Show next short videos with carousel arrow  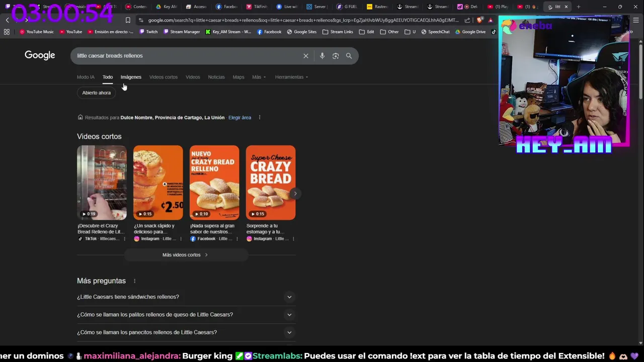click(295, 194)
